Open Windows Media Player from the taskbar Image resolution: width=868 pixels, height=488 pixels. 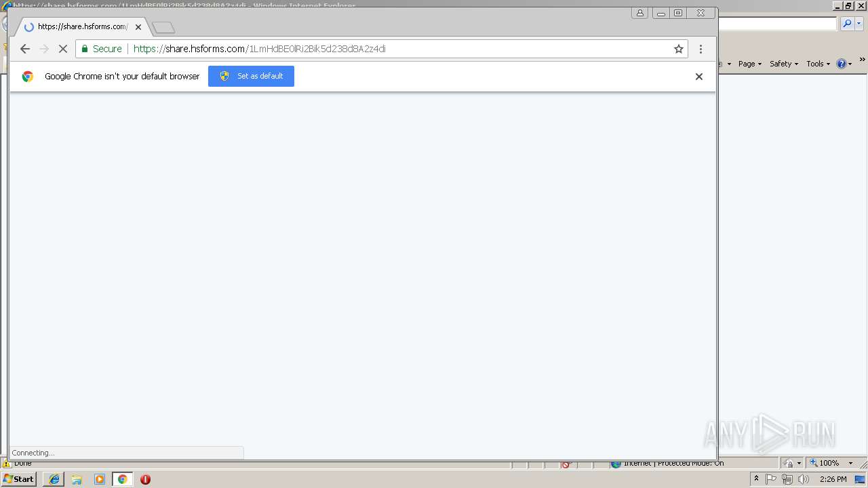coord(100,479)
